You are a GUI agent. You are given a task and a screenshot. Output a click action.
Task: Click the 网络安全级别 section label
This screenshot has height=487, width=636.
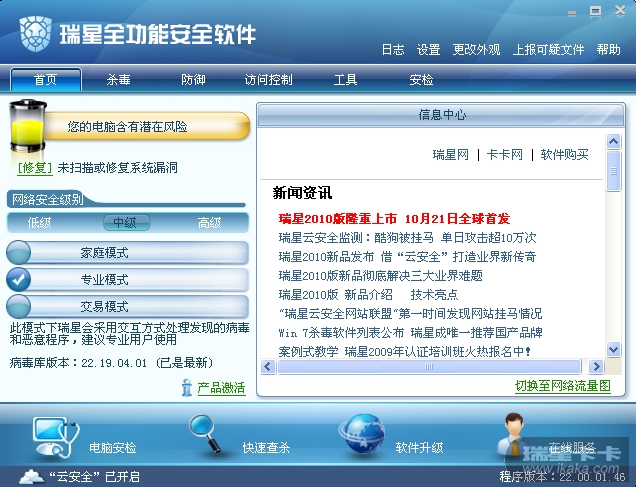click(x=47, y=200)
